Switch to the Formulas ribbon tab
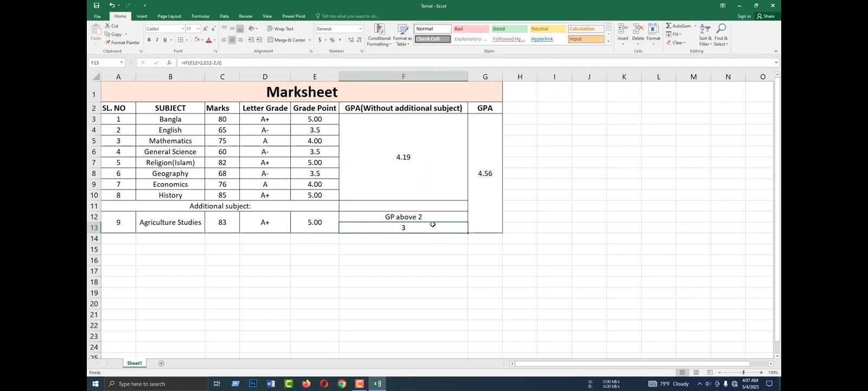The width and height of the screenshot is (868, 391). (x=200, y=16)
